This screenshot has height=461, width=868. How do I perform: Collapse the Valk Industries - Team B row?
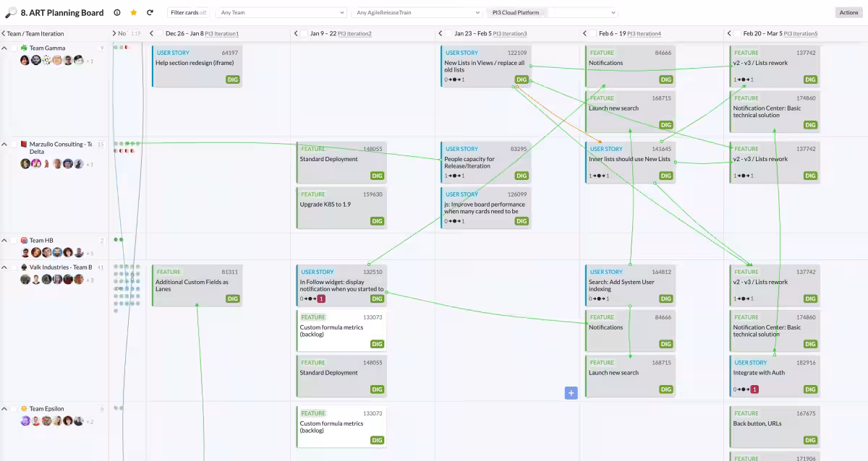coord(4,267)
